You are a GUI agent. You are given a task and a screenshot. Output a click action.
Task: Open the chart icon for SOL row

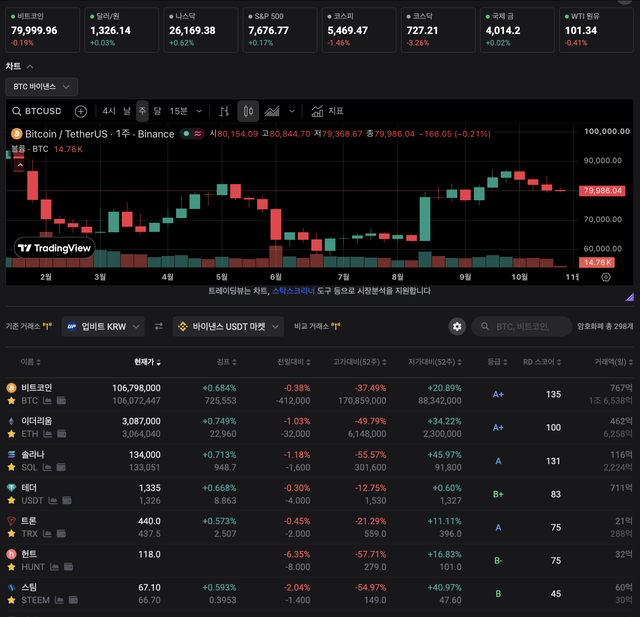47,467
